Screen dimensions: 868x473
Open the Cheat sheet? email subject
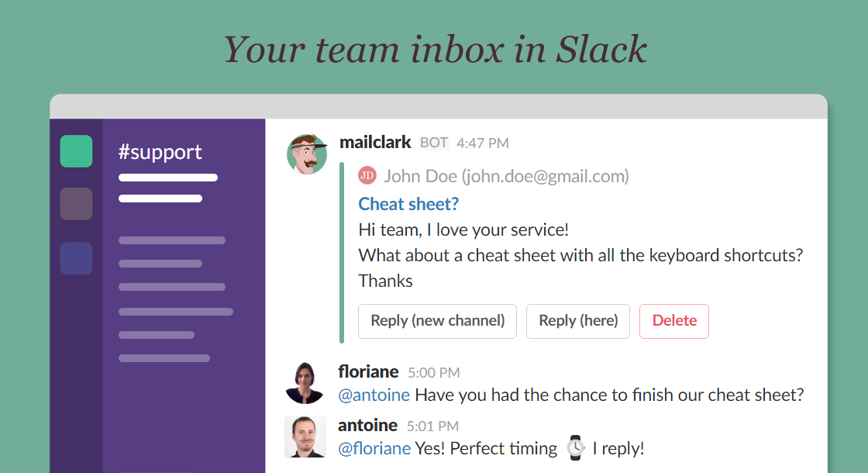408,203
